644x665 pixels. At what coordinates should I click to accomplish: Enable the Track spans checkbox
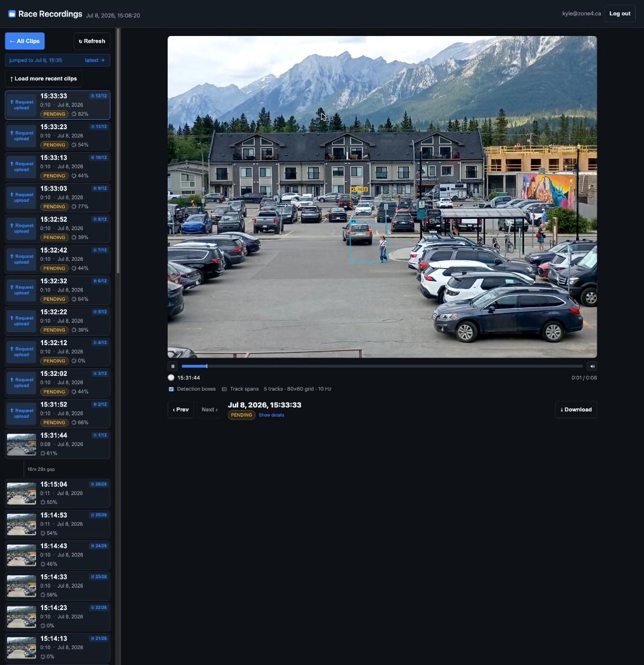pos(224,389)
